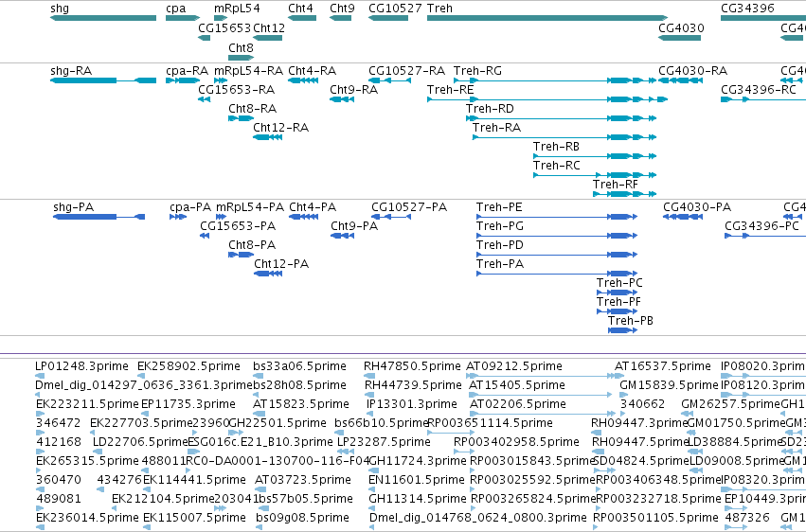
Task: Select the Treh-RC transcript label
Action: [556, 166]
